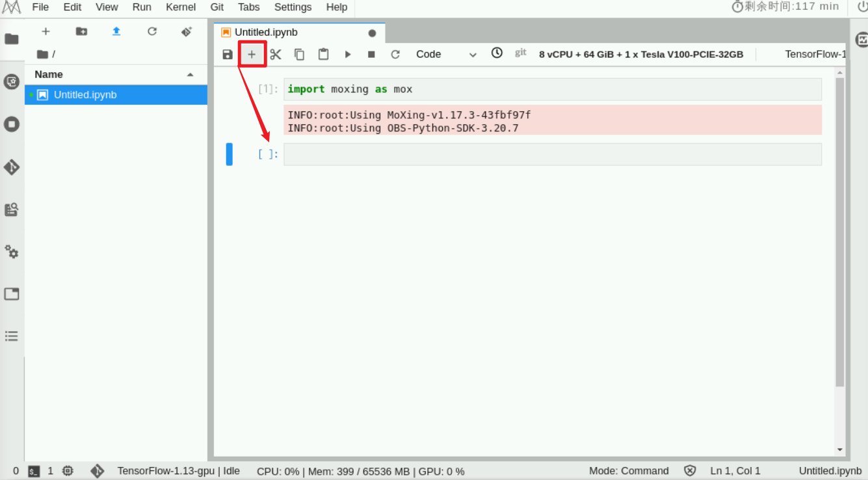
Task: Open the Settings menu
Action: pos(293,7)
